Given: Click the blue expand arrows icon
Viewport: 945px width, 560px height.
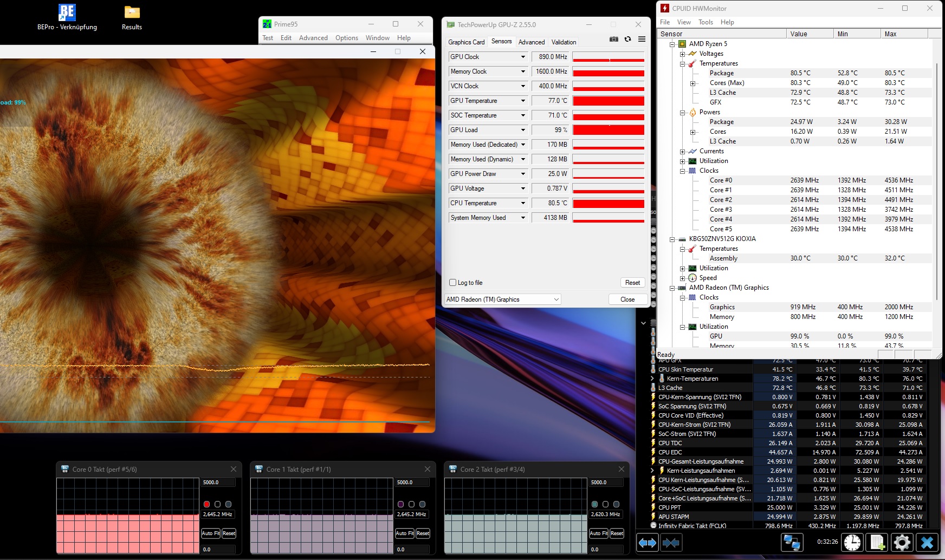Looking at the screenshot, I should click(x=647, y=542).
